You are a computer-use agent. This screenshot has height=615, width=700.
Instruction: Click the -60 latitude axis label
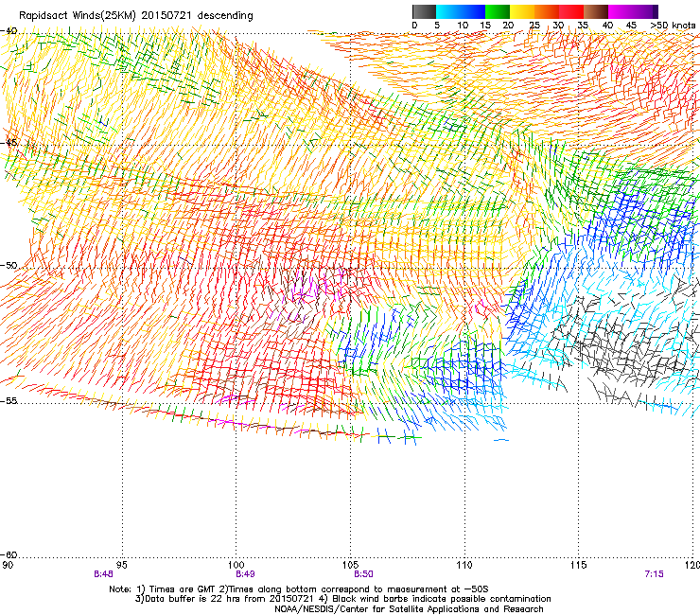pos(9,555)
